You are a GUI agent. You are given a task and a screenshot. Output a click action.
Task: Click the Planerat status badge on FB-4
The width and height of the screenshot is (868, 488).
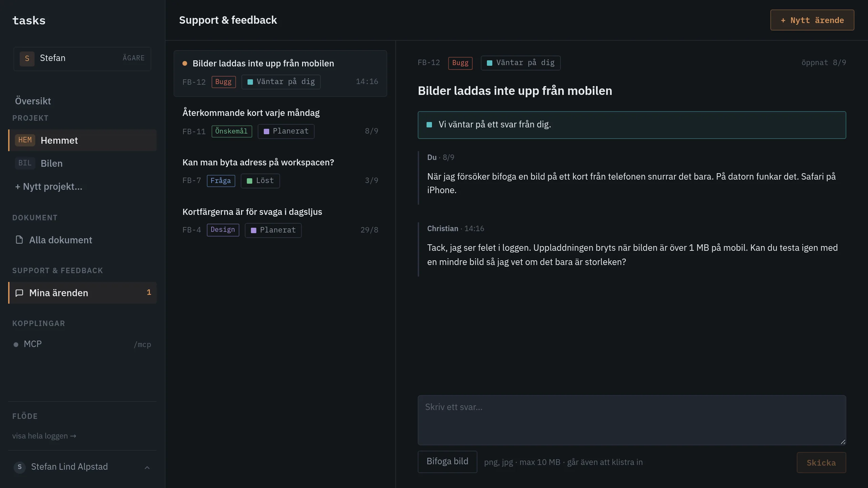[273, 230]
